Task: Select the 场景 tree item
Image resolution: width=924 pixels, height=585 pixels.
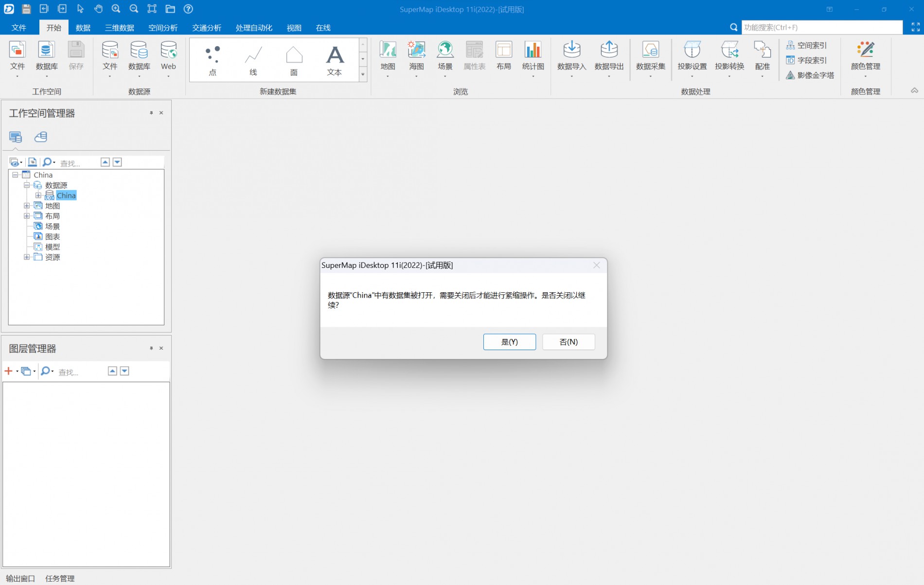Action: (53, 226)
